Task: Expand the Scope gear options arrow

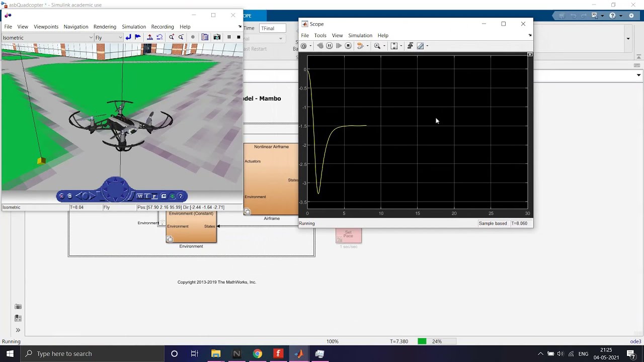Action: click(x=310, y=46)
